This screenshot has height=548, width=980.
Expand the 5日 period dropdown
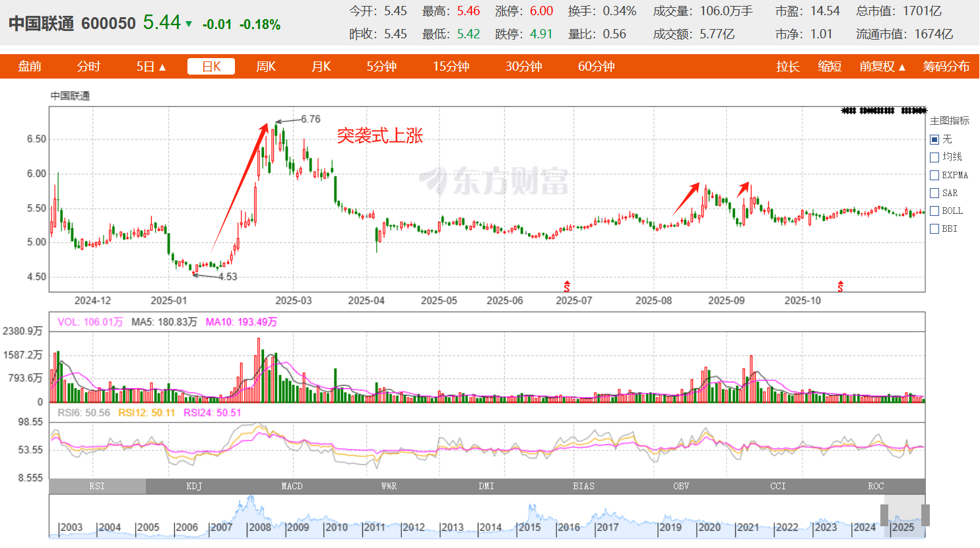pos(151,67)
